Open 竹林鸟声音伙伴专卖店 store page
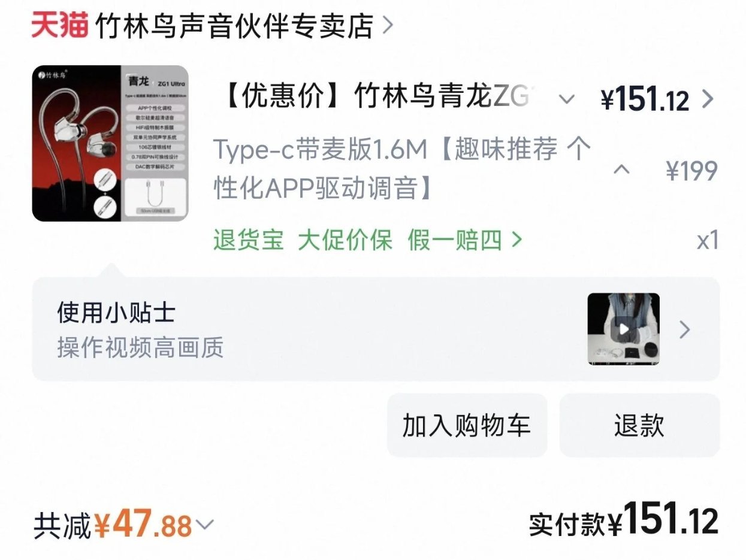Image resolution: width=746 pixels, height=560 pixels. pos(234,26)
